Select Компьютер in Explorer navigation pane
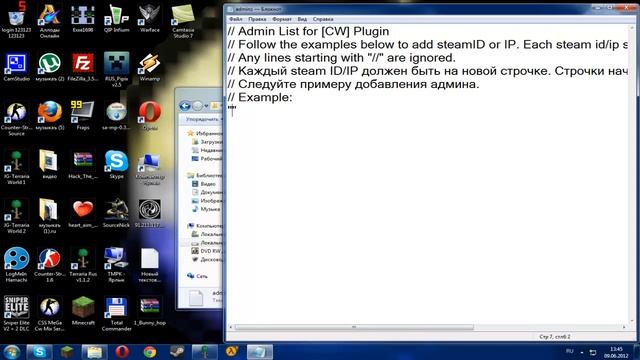 pos(205,226)
